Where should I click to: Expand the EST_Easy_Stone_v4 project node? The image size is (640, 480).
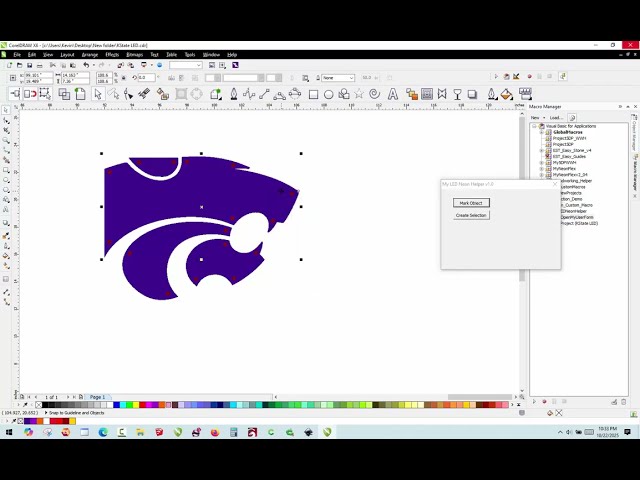tap(542, 151)
